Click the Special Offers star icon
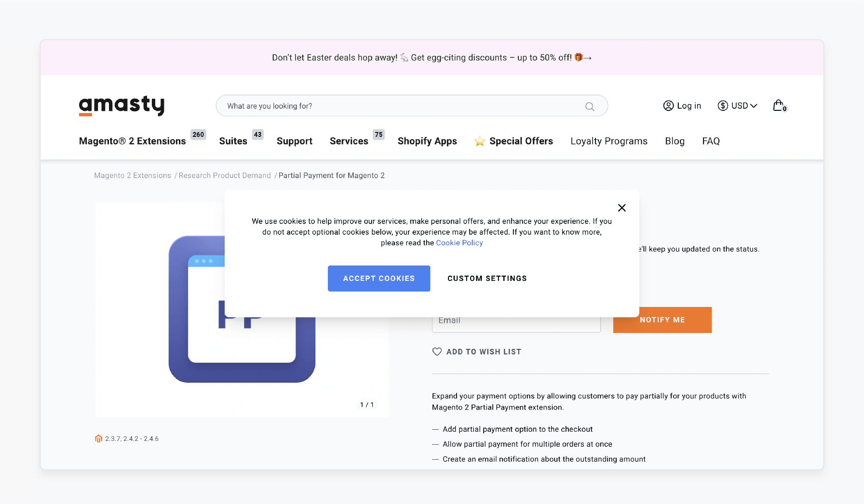 click(480, 141)
